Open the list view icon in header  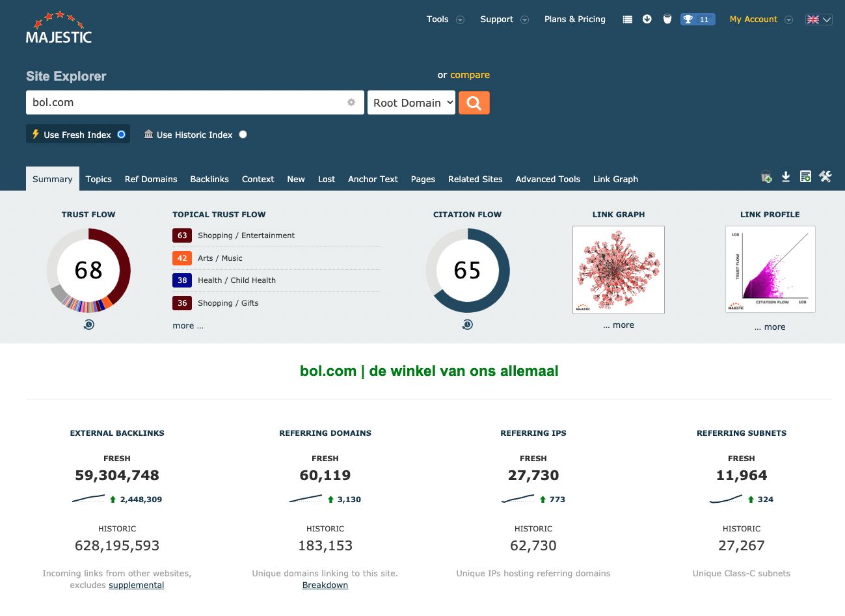coord(628,20)
